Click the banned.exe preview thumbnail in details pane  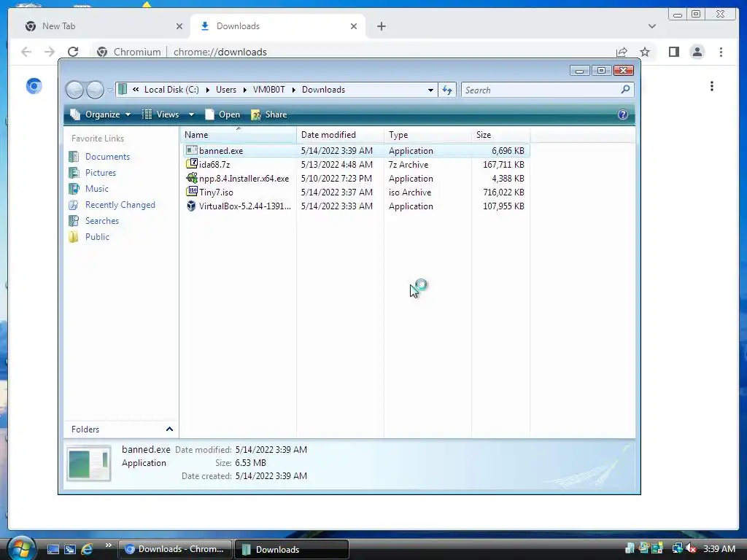89,463
